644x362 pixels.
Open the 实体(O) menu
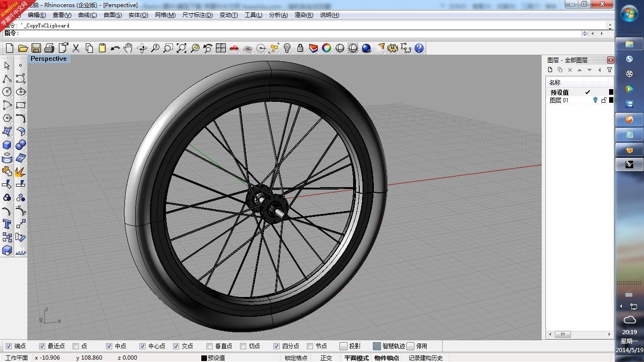138,15
